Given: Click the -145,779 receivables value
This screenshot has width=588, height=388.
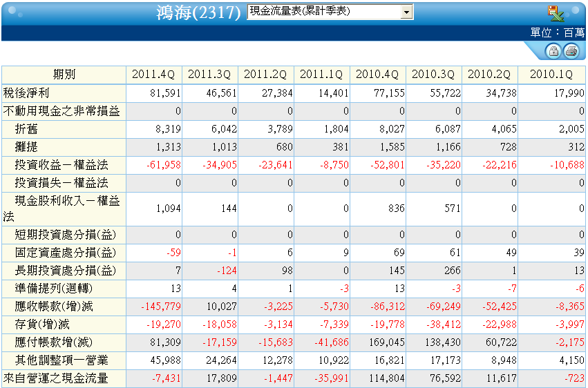Looking at the screenshot, I should (x=161, y=307).
